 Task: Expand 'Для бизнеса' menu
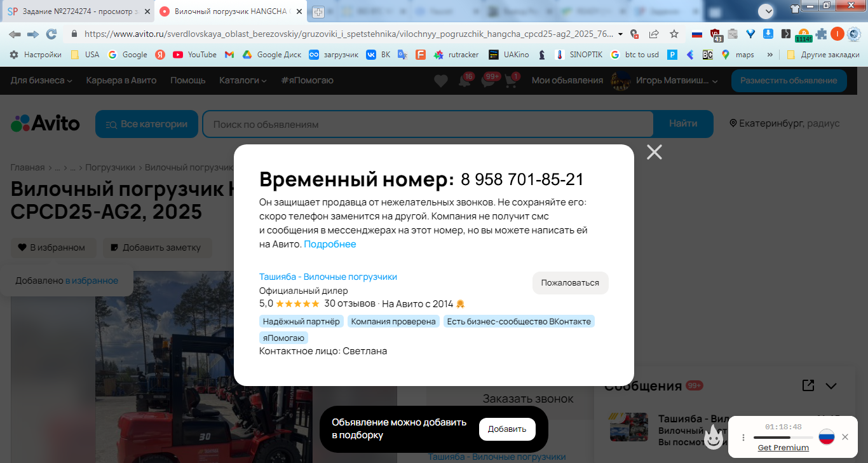[x=41, y=80]
